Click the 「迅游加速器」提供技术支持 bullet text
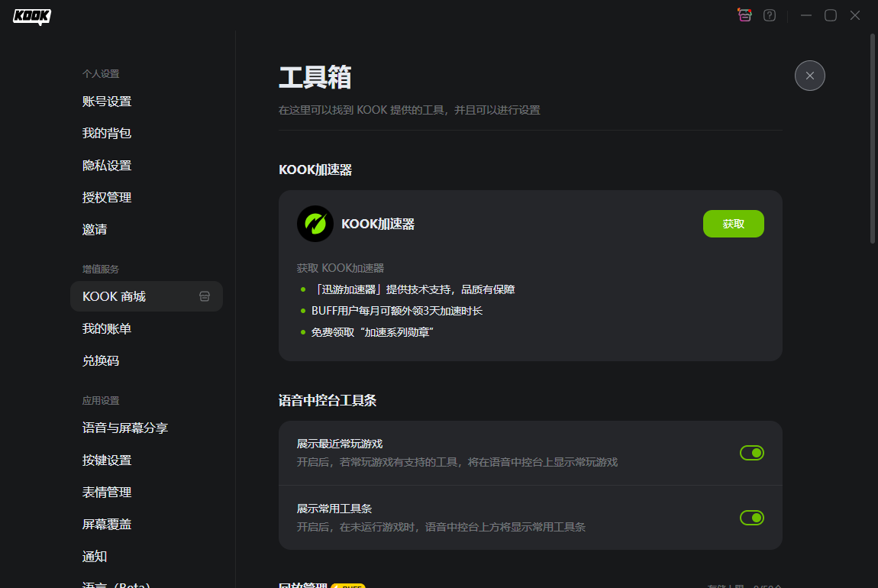 click(x=413, y=289)
